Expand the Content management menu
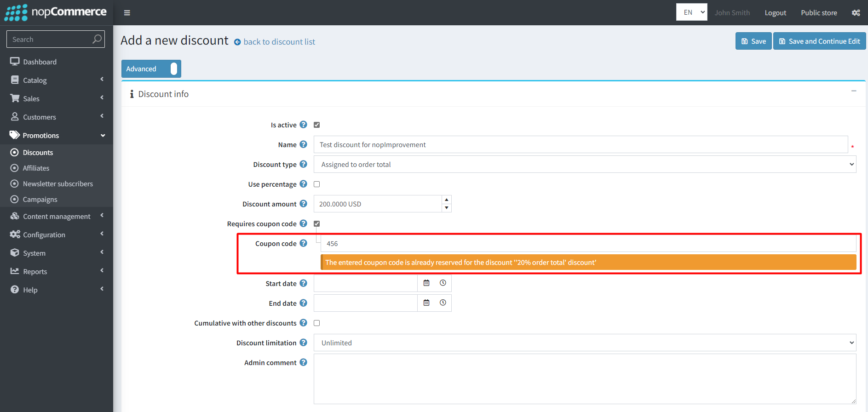868x412 pixels. coord(57,216)
